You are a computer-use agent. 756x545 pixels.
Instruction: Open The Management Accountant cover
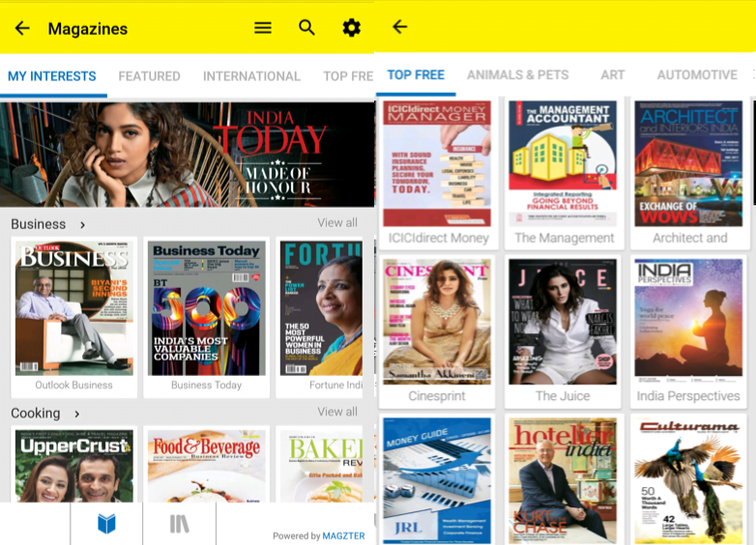tap(563, 163)
